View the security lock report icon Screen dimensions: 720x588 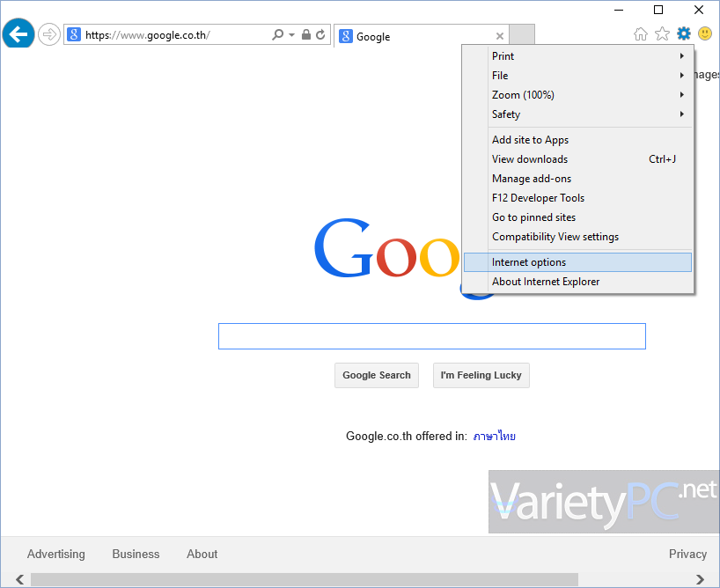(x=306, y=34)
